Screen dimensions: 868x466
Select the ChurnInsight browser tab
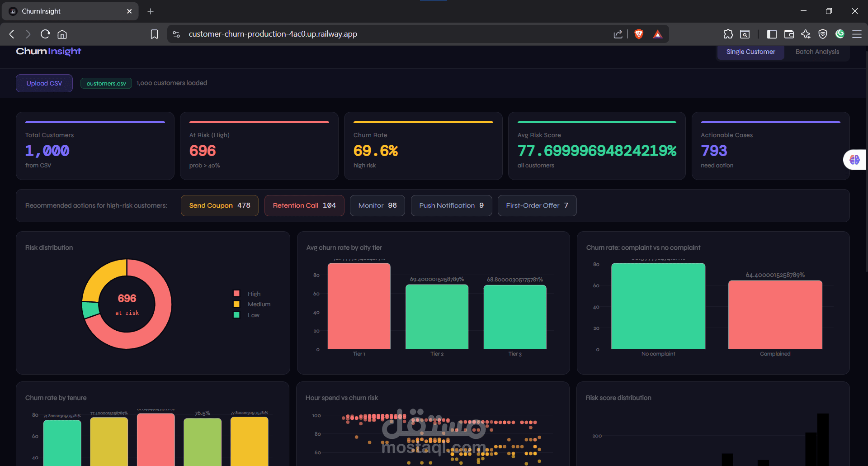[70, 11]
